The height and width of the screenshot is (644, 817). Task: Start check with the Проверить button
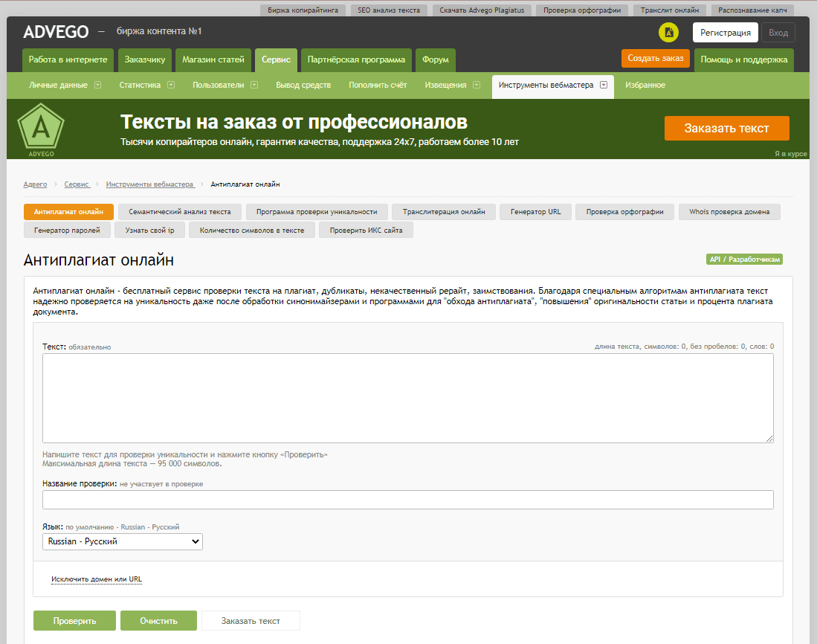point(74,620)
